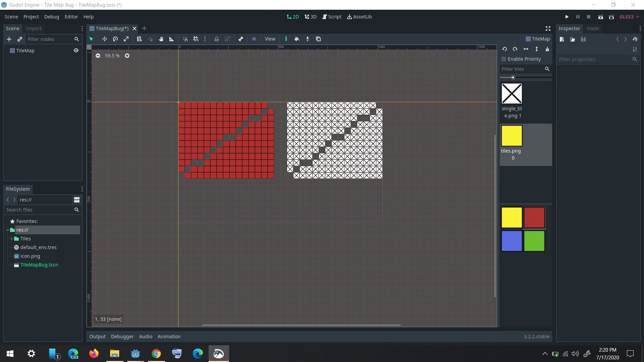
Task: Open Scene dock options three-dot menu
Action: click(82, 28)
